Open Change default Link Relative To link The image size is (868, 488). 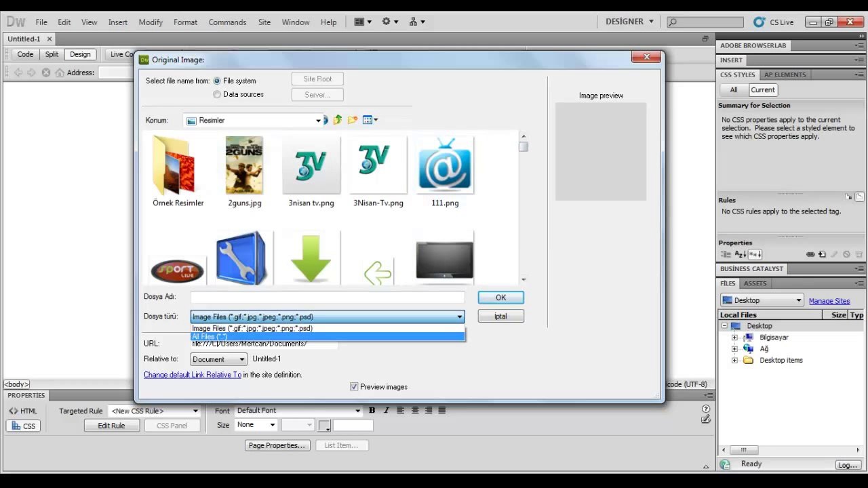pyautogui.click(x=193, y=375)
